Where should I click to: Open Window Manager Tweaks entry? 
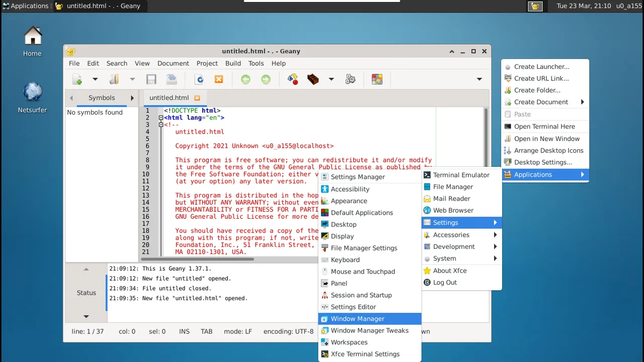pyautogui.click(x=370, y=330)
